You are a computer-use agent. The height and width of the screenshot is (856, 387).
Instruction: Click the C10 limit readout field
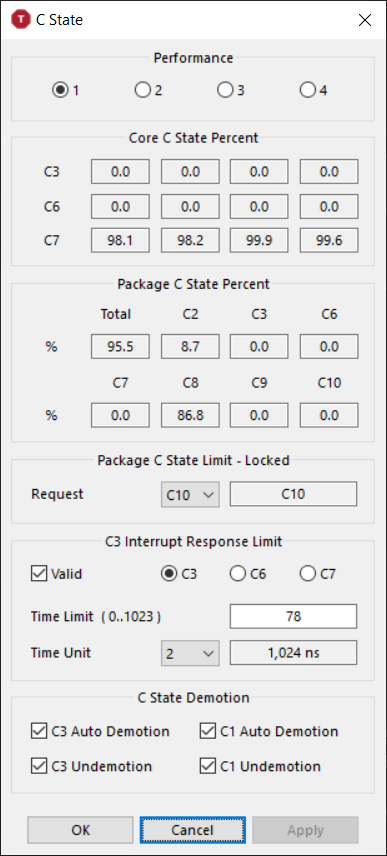[293, 495]
